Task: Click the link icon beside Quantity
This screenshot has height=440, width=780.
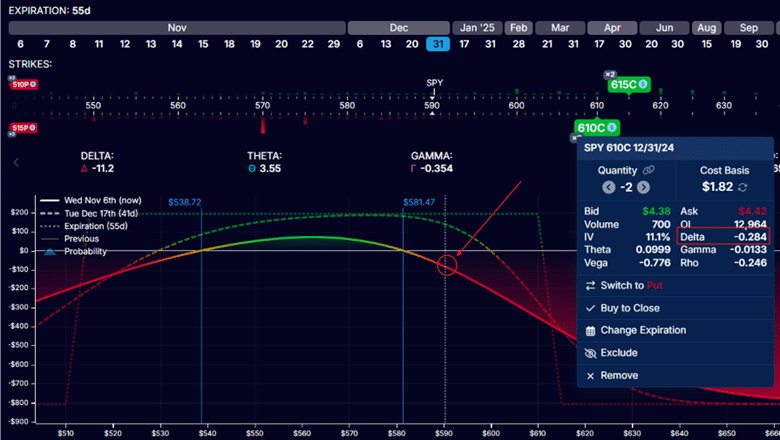Action: click(648, 170)
